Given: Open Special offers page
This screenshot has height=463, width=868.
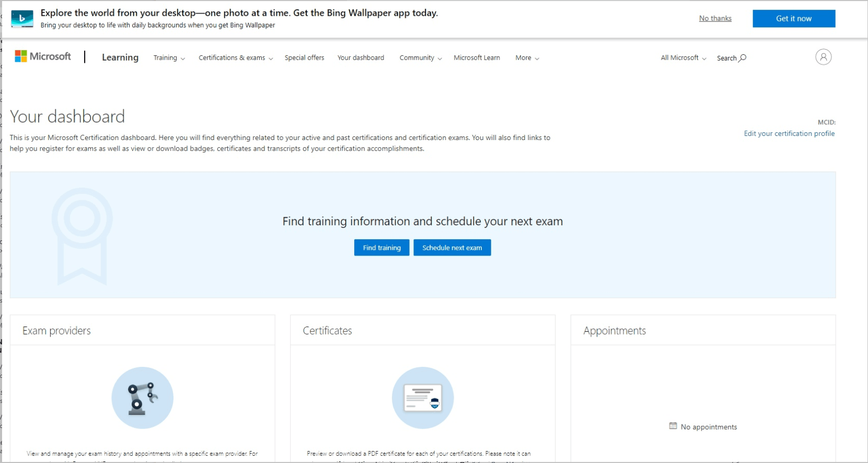Looking at the screenshot, I should [304, 58].
